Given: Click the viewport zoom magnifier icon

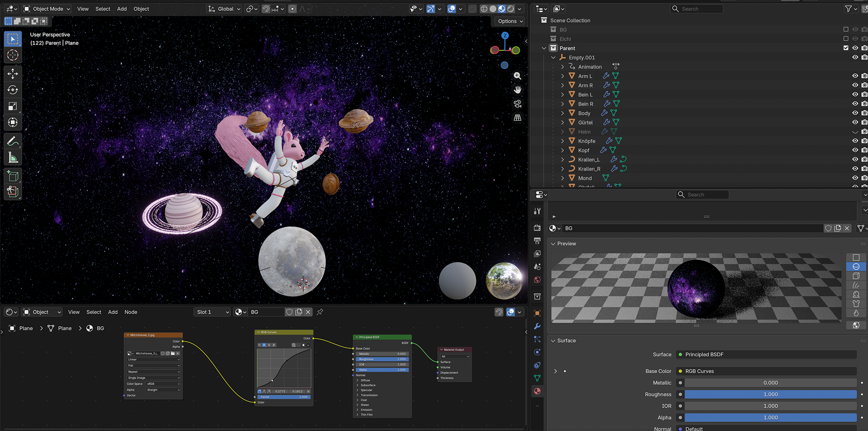Looking at the screenshot, I should tap(517, 76).
